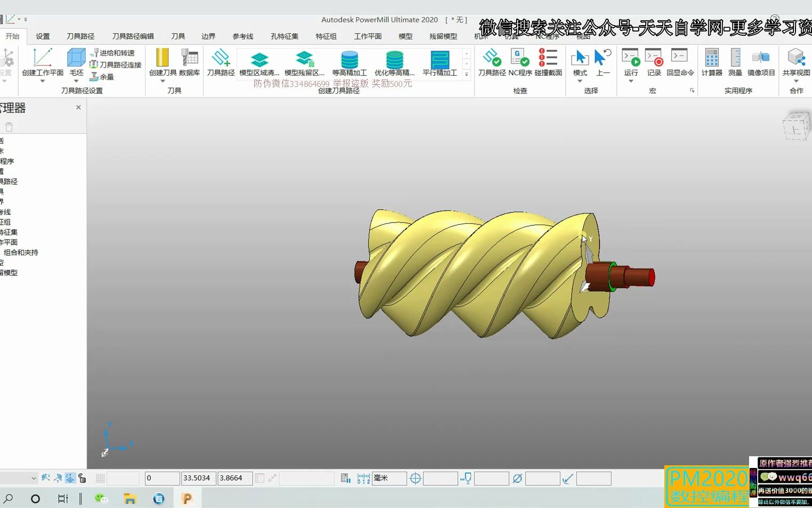Viewport: 812px width, 508px height.
Task: Select 平行精加工 strategy
Action: 440,63
